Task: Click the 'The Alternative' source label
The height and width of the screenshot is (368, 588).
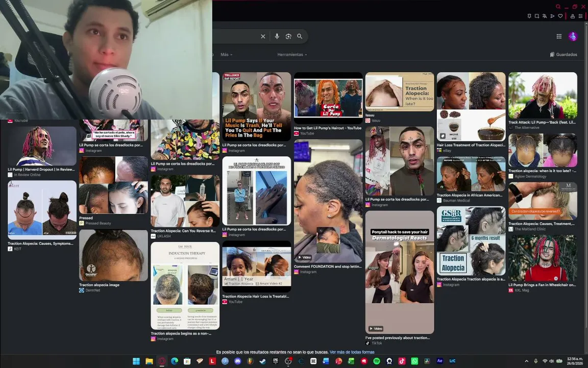Action: pyautogui.click(x=527, y=128)
